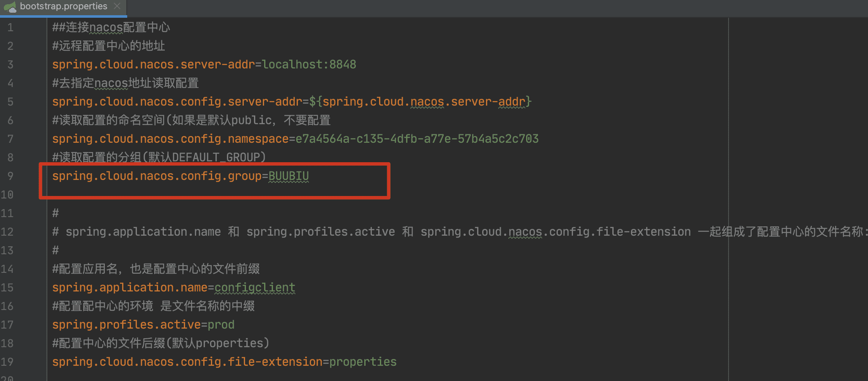Click the ${spring.cloud.nacos.server-addr} placeholder reference
The width and height of the screenshot is (868, 381).
420,102
